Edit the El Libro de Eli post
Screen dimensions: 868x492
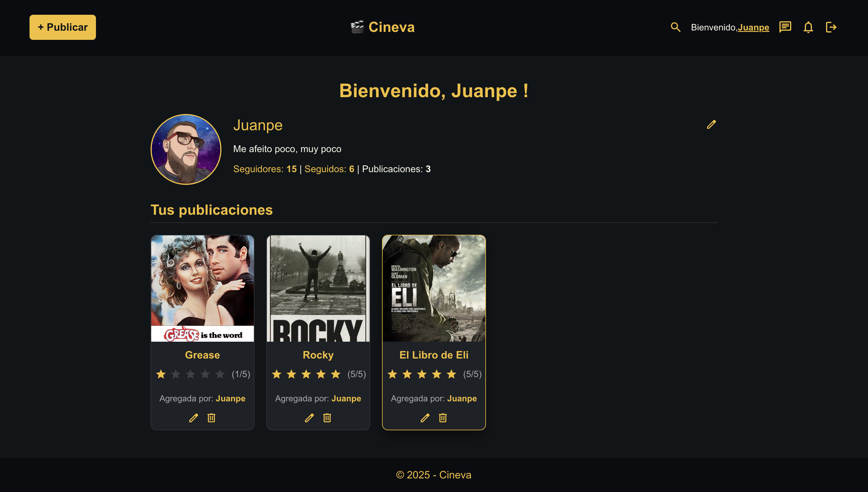(x=425, y=418)
